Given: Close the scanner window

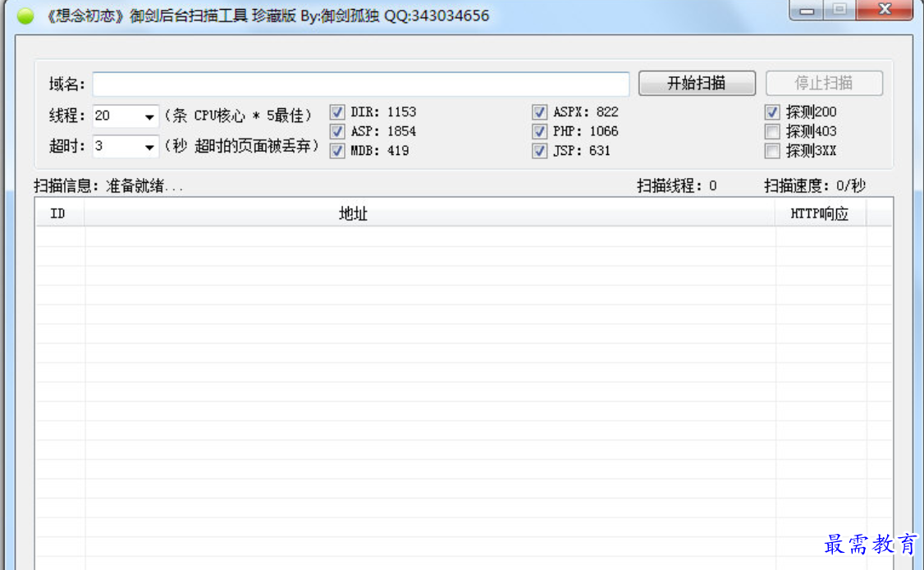Looking at the screenshot, I should point(884,10).
